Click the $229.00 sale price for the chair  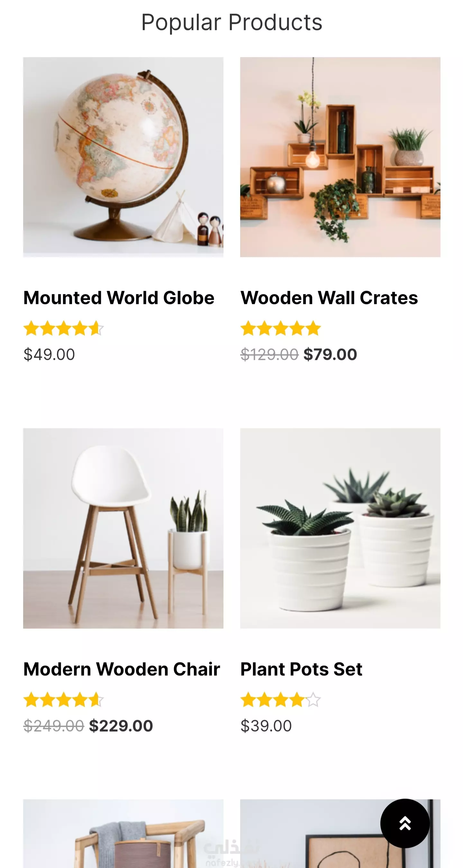(121, 726)
